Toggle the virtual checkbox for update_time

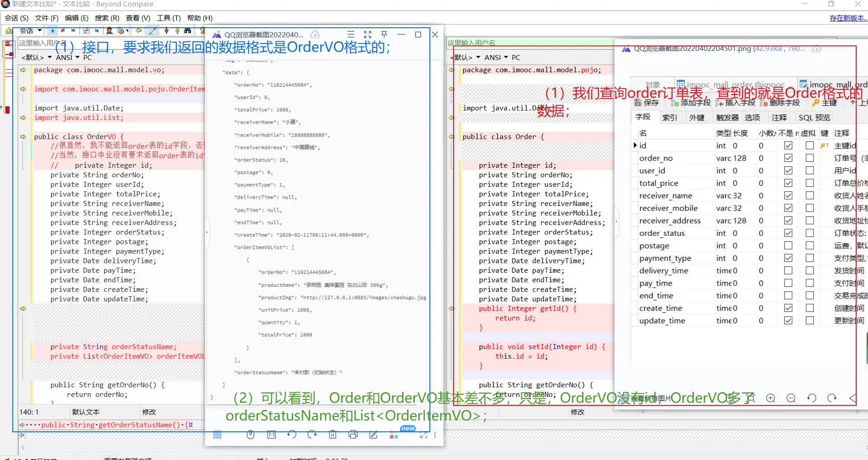pyautogui.click(x=810, y=320)
